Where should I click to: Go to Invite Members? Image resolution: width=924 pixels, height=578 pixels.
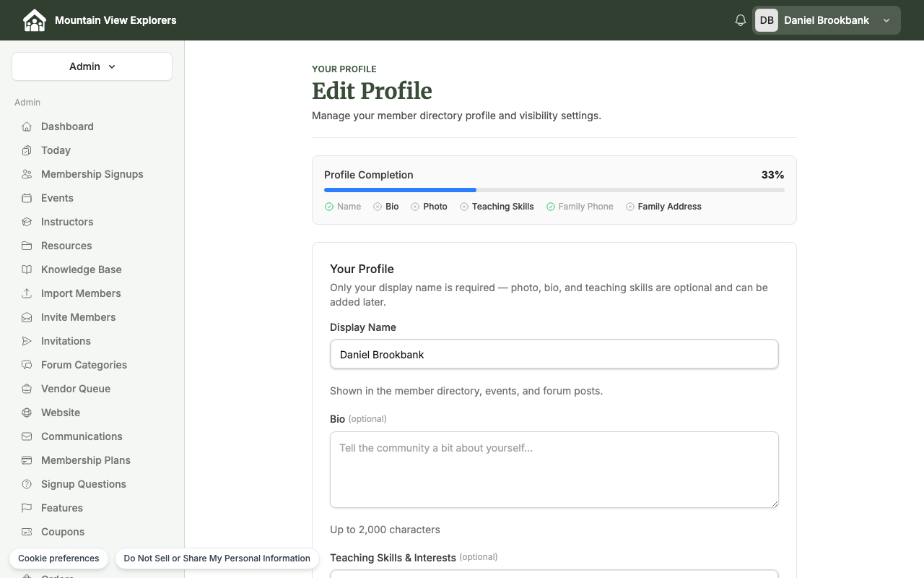(78, 317)
